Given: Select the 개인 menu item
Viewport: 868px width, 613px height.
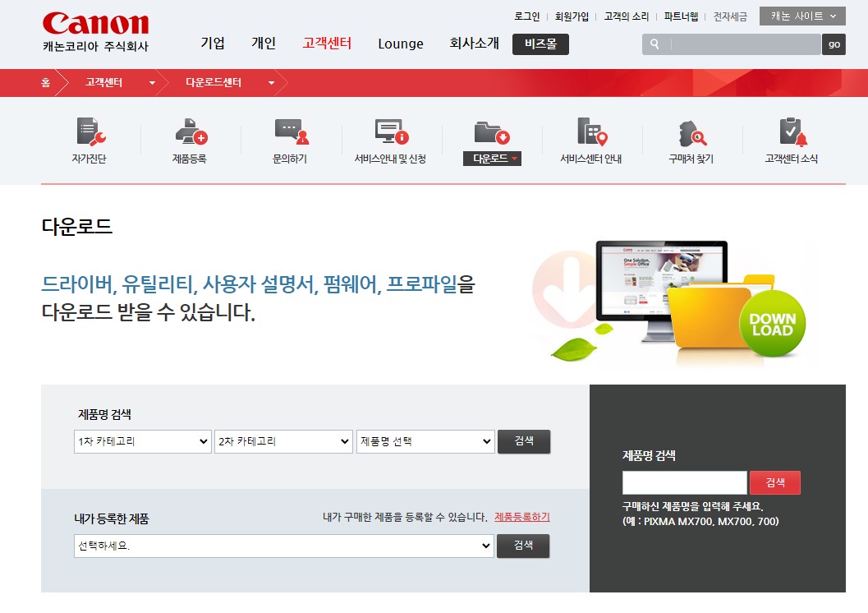Looking at the screenshot, I should [264, 44].
